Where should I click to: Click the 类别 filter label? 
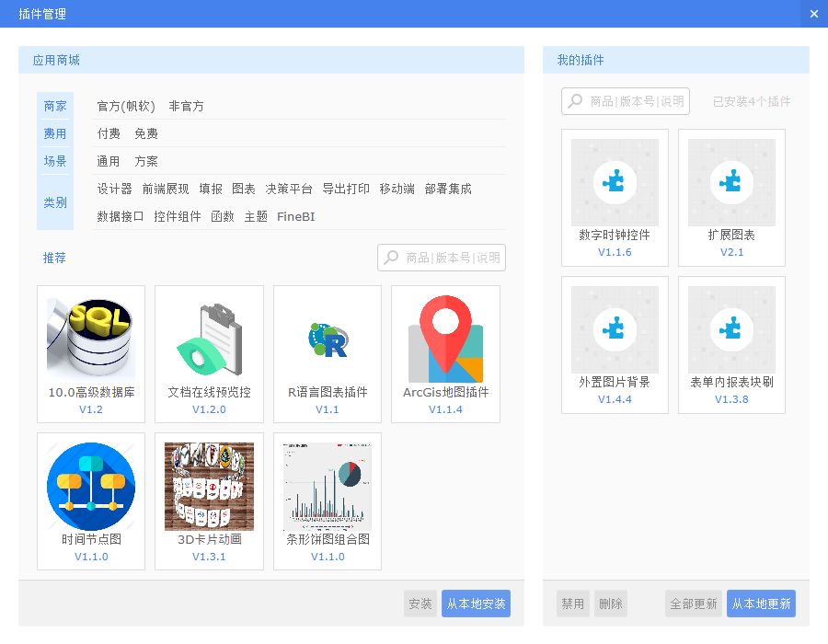tap(55, 202)
